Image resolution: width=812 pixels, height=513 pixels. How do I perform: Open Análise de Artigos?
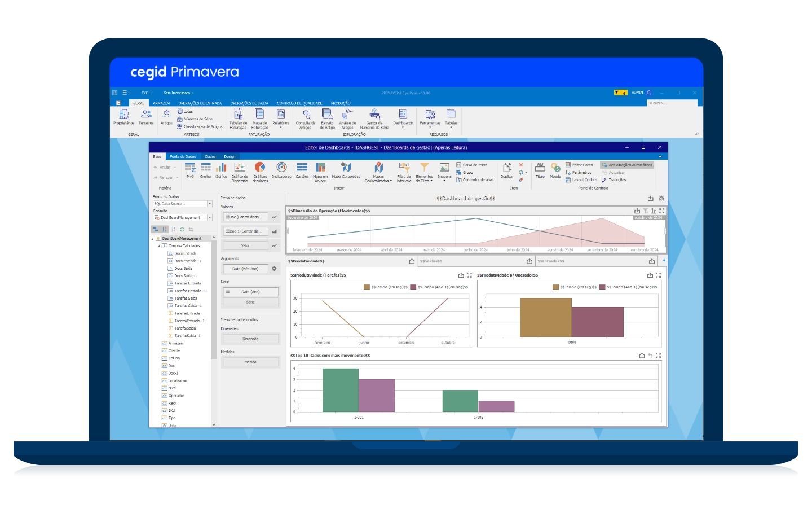click(347, 119)
